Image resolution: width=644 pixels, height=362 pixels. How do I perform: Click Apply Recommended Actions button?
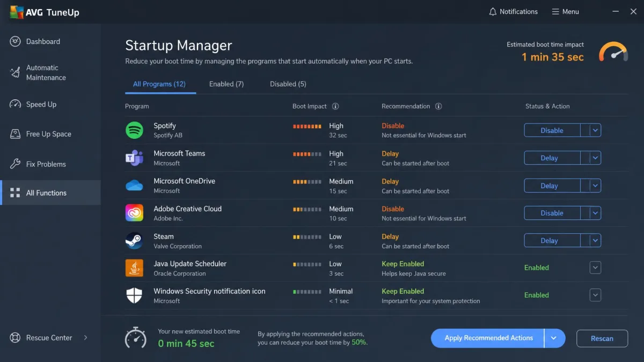tap(488, 338)
